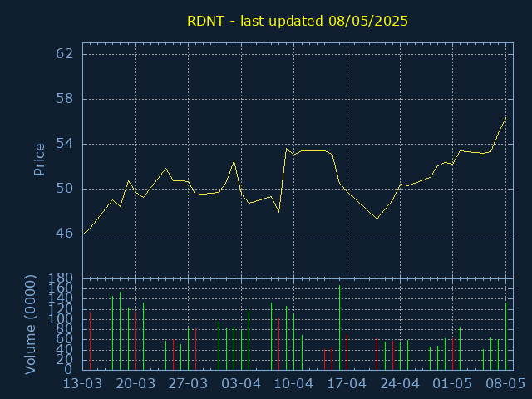This screenshot has height=399, width=532.
Task: Click the date label "24-04"
Action: point(400,384)
